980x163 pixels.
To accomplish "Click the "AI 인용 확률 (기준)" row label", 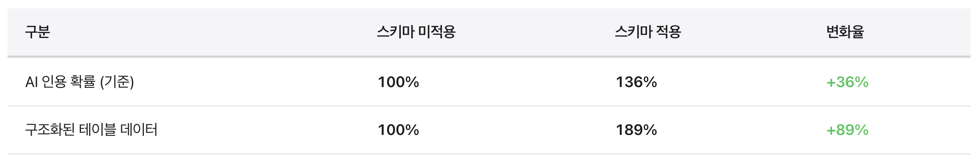I will pyautogui.click(x=80, y=82).
